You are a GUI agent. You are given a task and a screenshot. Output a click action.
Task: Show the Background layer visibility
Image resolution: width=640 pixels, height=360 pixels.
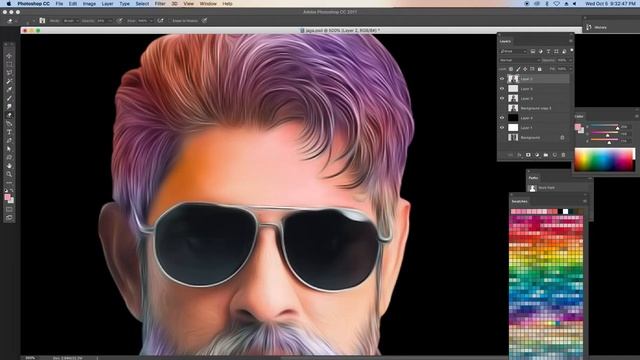point(502,138)
